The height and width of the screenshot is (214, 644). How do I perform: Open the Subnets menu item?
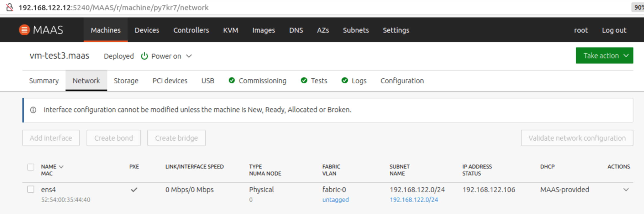click(355, 30)
